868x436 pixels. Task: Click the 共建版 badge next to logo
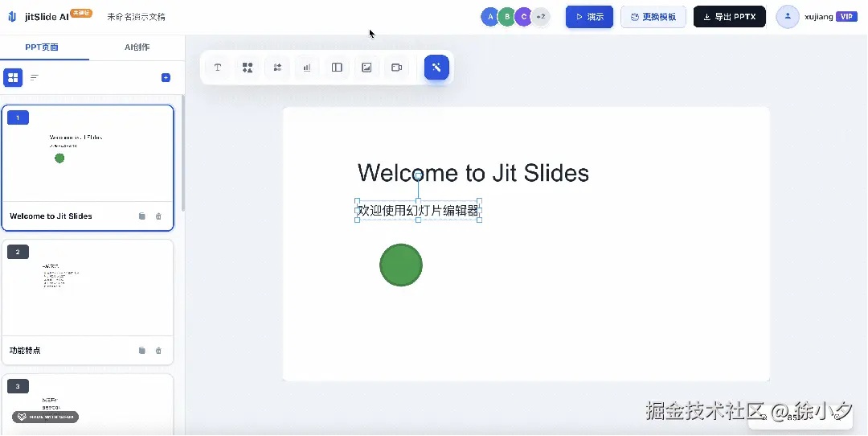pos(81,13)
